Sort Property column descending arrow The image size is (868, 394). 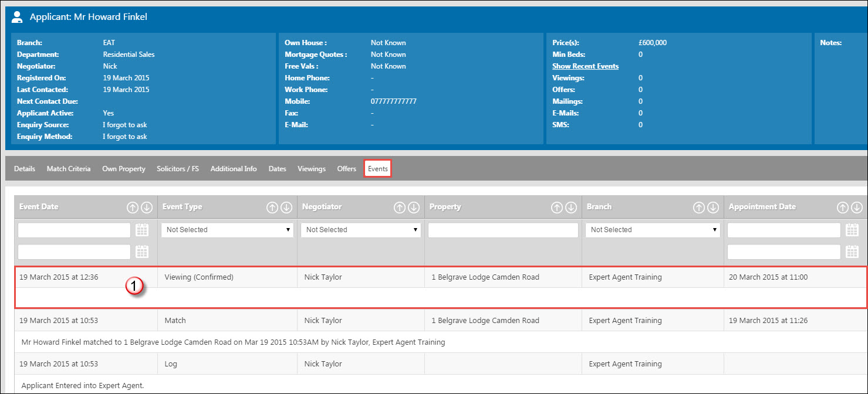[x=570, y=207]
